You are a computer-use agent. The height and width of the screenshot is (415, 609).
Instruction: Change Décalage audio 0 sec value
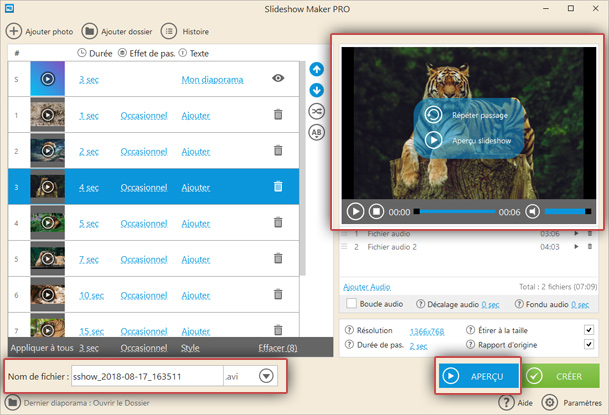tap(491, 305)
